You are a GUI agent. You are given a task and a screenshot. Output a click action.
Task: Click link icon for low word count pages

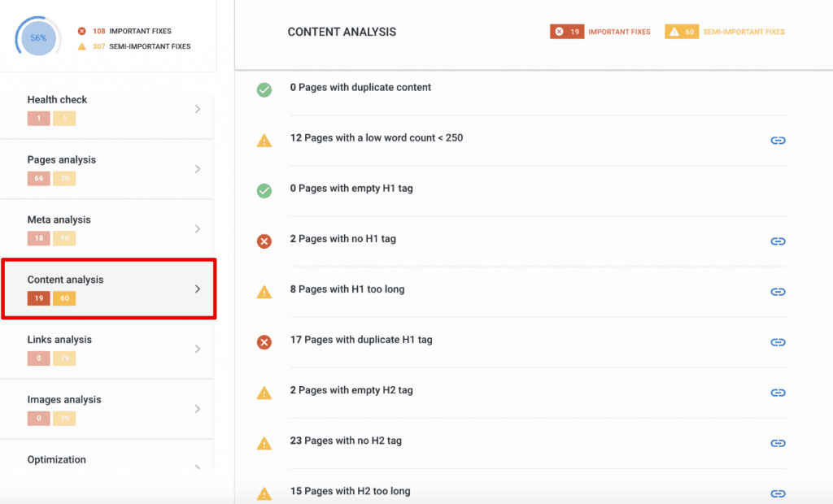tap(778, 141)
